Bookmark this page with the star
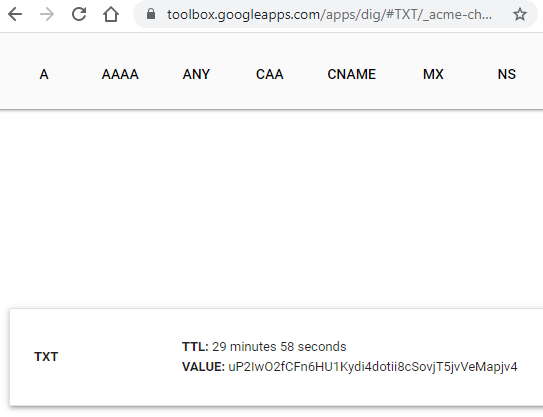Image resolution: width=543 pixels, height=417 pixels. click(x=519, y=15)
